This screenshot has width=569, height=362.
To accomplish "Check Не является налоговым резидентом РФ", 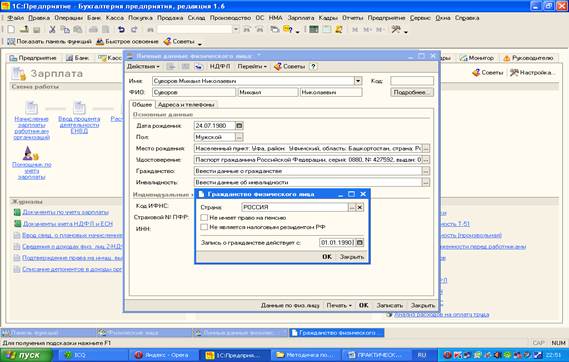I will pyautogui.click(x=204, y=227).
